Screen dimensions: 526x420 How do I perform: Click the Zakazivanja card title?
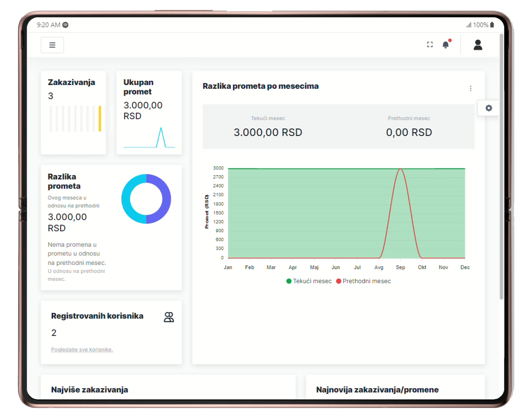pyautogui.click(x=71, y=82)
